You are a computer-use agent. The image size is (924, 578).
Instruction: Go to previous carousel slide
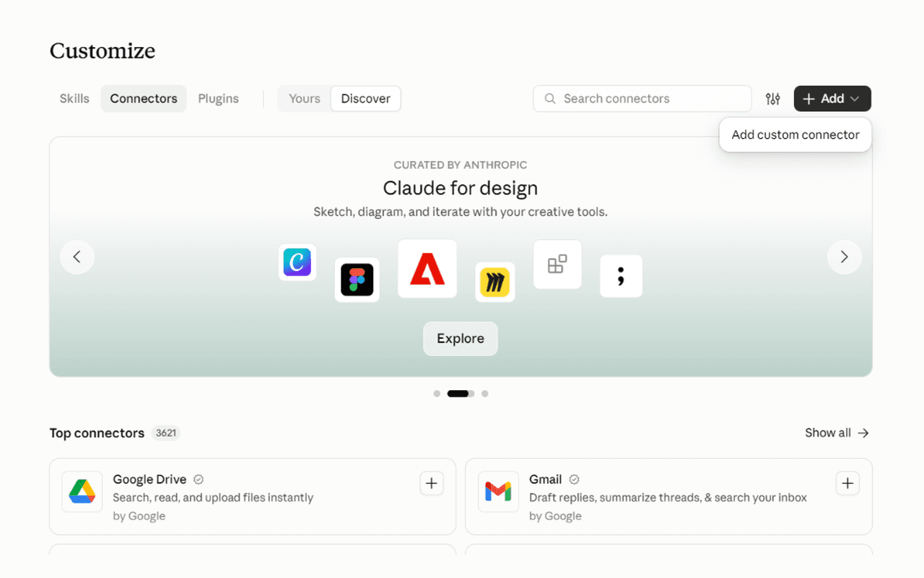point(77,257)
